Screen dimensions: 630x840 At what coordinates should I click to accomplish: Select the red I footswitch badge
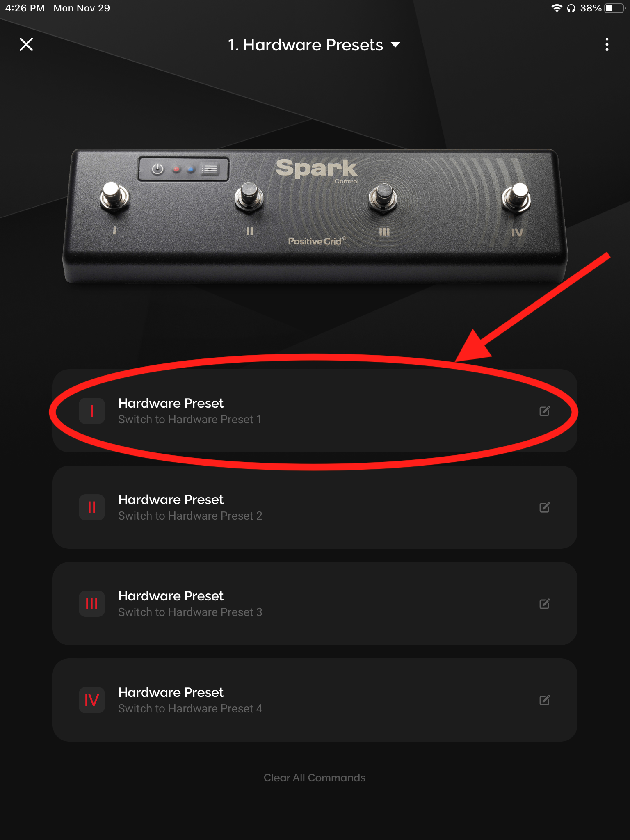[x=92, y=411]
